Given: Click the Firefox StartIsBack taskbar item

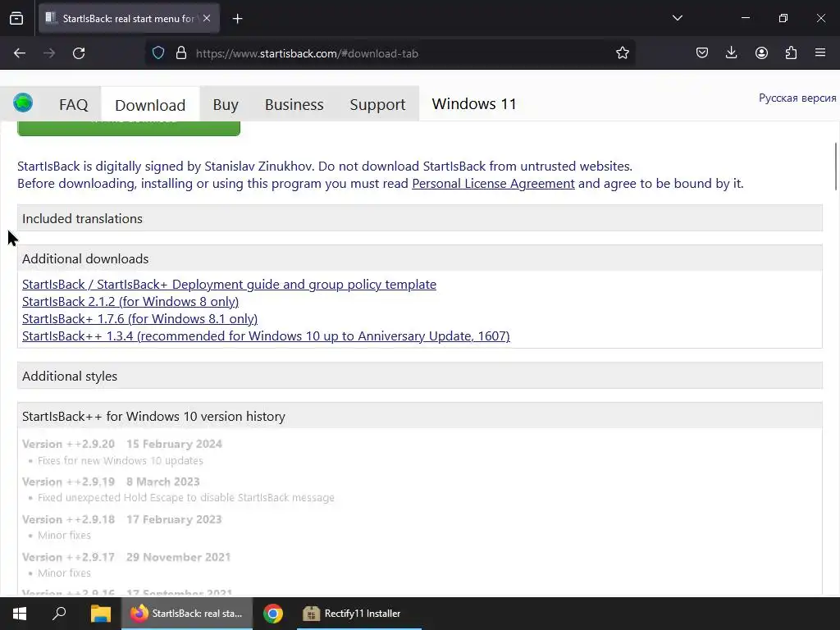Looking at the screenshot, I should point(187,614).
